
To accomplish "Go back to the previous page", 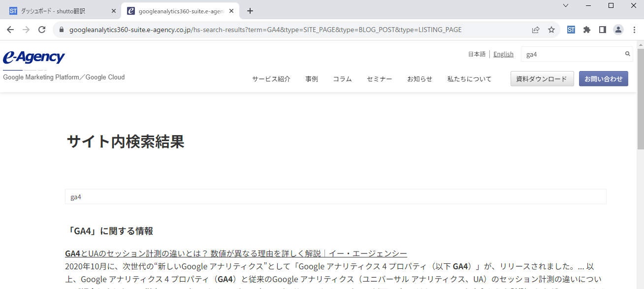I will point(10,30).
